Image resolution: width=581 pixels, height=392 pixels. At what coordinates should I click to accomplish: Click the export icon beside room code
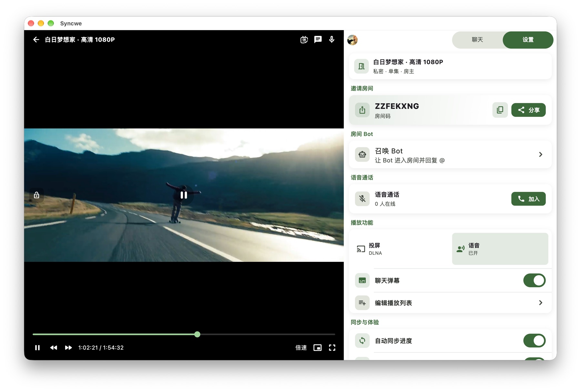tap(362, 110)
